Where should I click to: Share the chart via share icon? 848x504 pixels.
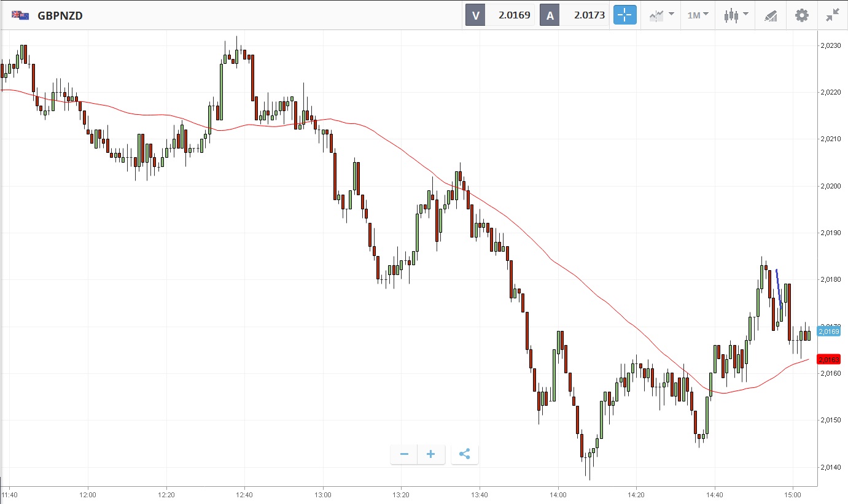(464, 454)
